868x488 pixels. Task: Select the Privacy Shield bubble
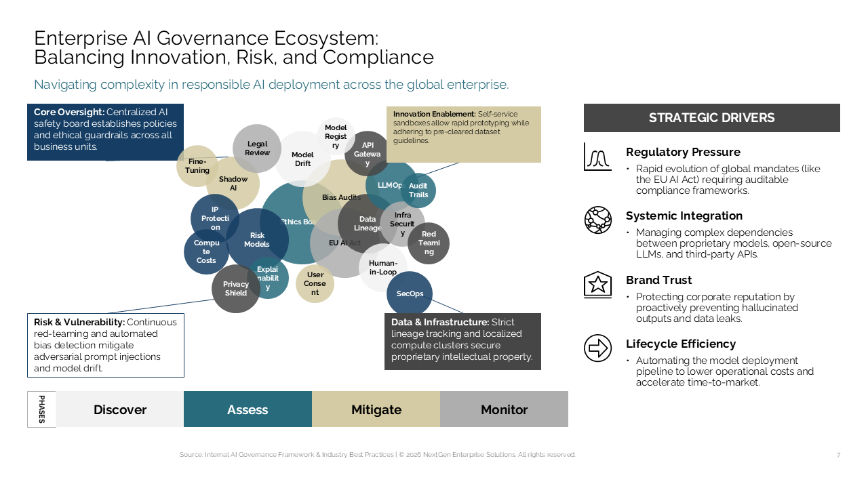[236, 289]
